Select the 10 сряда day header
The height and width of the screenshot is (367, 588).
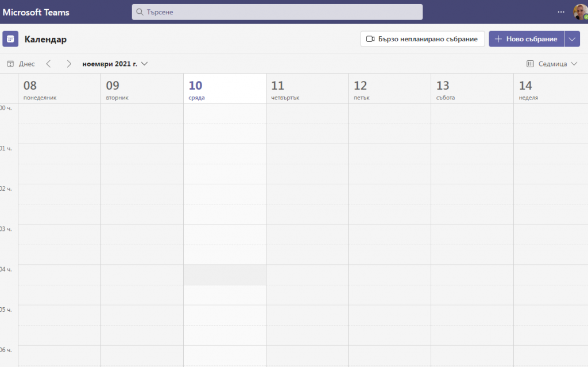pyautogui.click(x=225, y=89)
